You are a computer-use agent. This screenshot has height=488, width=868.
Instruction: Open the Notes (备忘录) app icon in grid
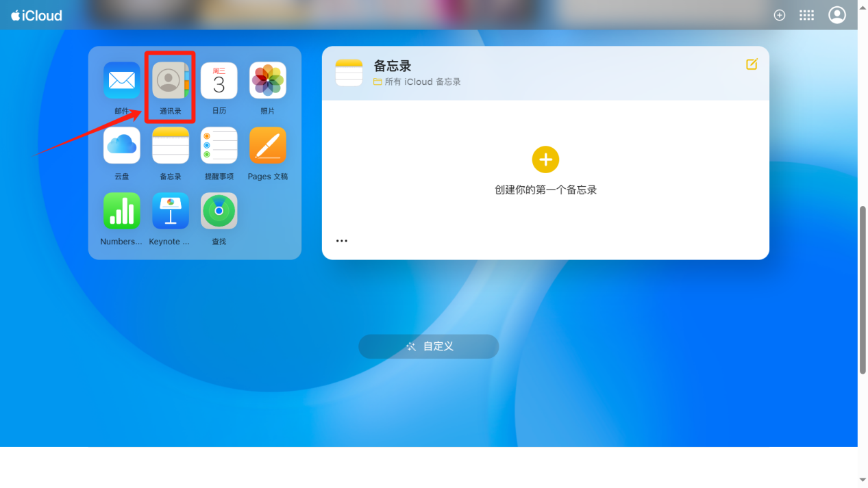(171, 146)
